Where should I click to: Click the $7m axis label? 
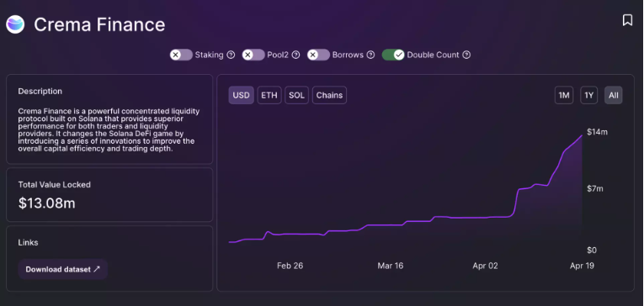pyautogui.click(x=594, y=188)
